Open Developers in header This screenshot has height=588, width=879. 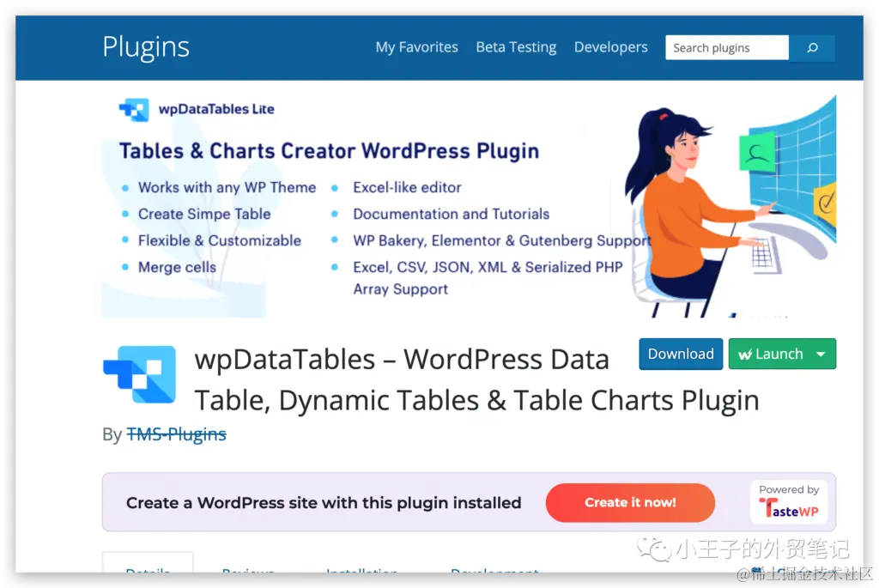pos(610,47)
